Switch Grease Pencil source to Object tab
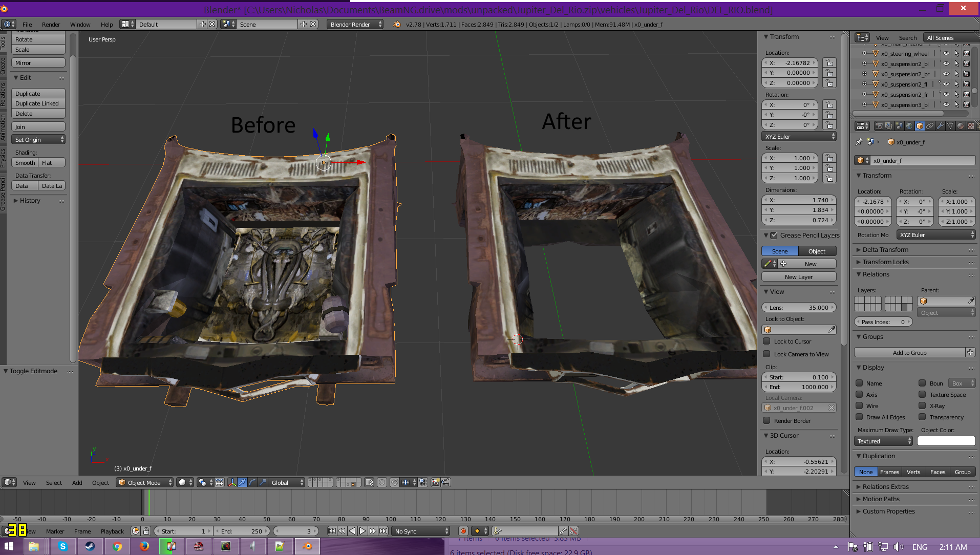 coord(817,251)
